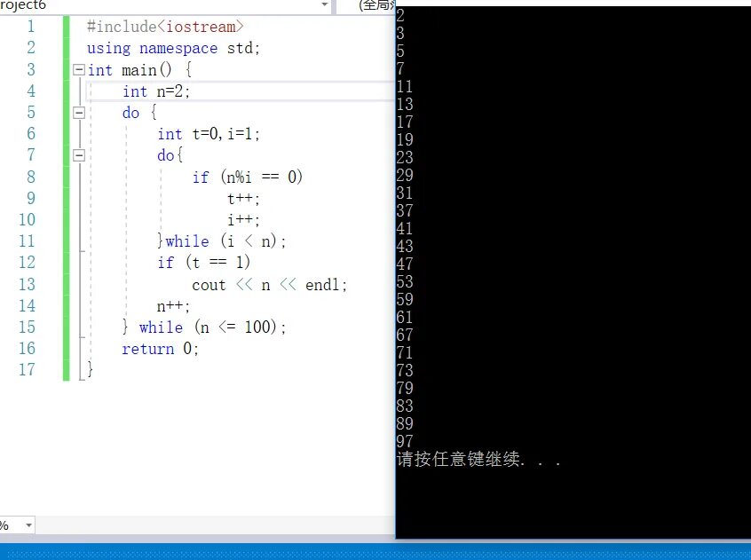The width and height of the screenshot is (751, 560).
Task: Click the line 'int n=2;' in editor
Action: tap(156, 91)
